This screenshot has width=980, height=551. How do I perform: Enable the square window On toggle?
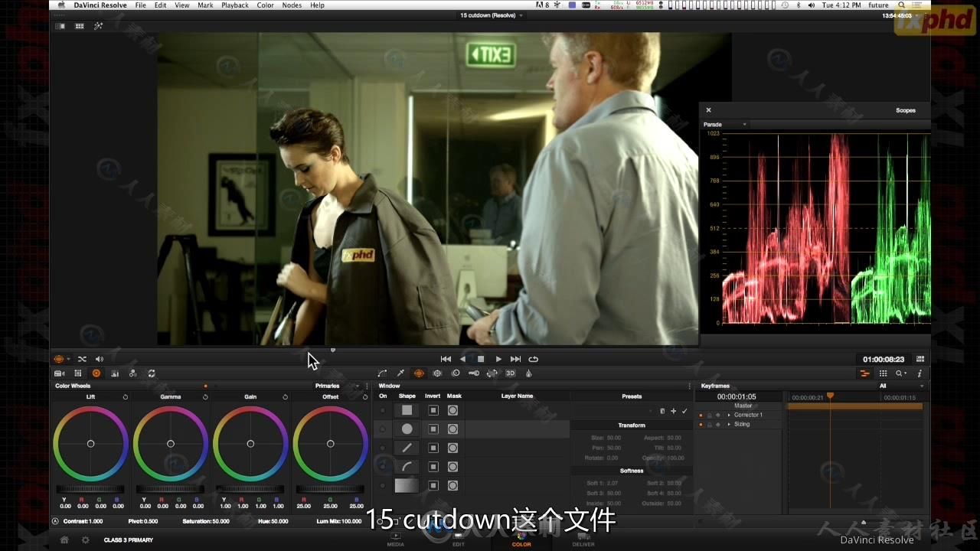point(383,411)
